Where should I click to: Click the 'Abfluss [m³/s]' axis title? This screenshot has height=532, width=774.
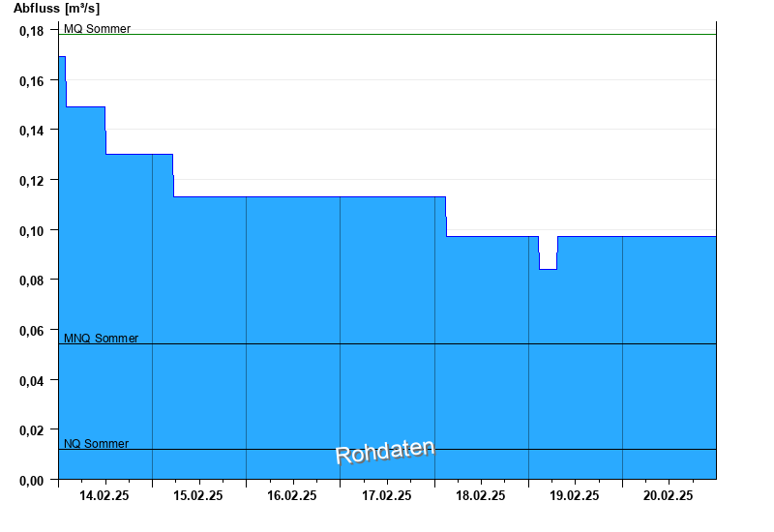[x=56, y=9]
